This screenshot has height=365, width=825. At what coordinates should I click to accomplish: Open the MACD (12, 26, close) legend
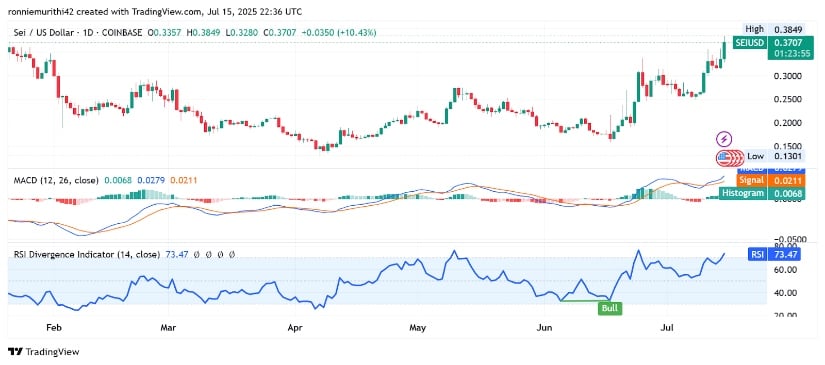coord(56,180)
